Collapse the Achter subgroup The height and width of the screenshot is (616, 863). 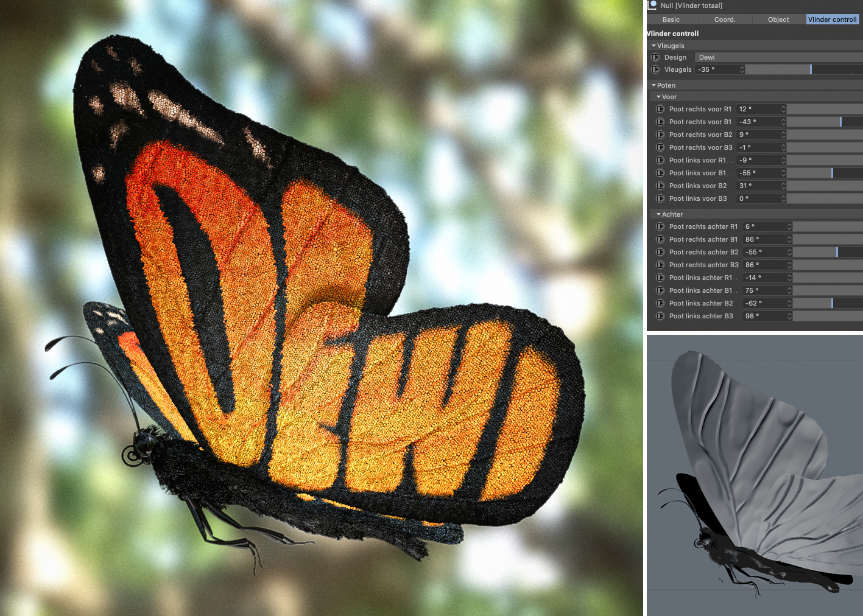point(659,214)
